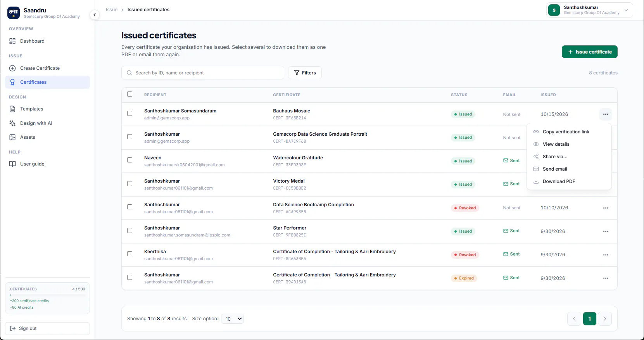Select View details in the menu

569,144
